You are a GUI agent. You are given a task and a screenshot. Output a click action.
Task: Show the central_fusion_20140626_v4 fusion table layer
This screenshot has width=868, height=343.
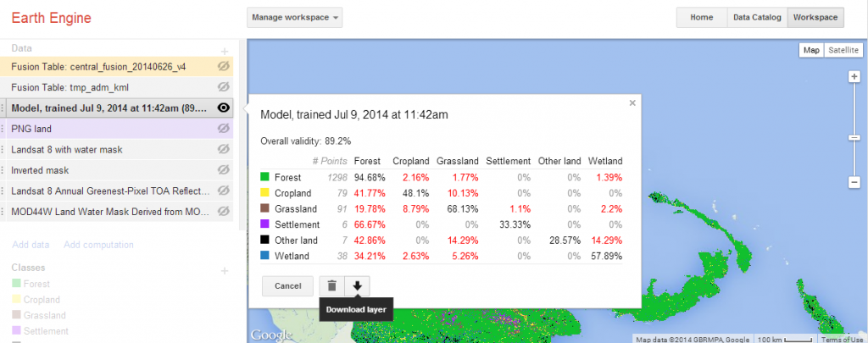coord(223,66)
